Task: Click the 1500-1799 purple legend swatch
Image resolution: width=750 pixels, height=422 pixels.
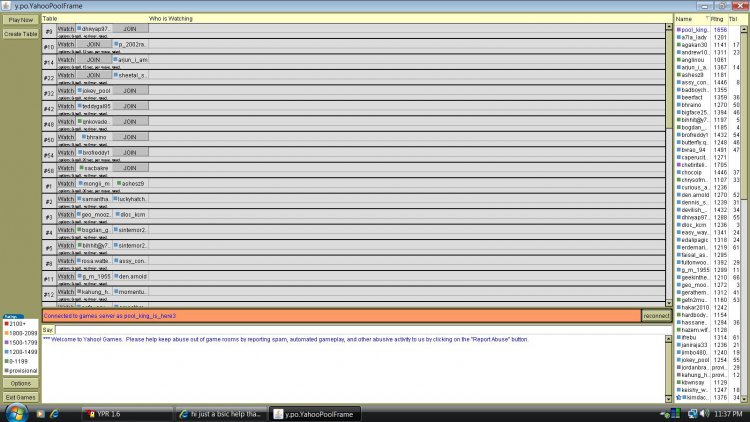Action: point(6,343)
